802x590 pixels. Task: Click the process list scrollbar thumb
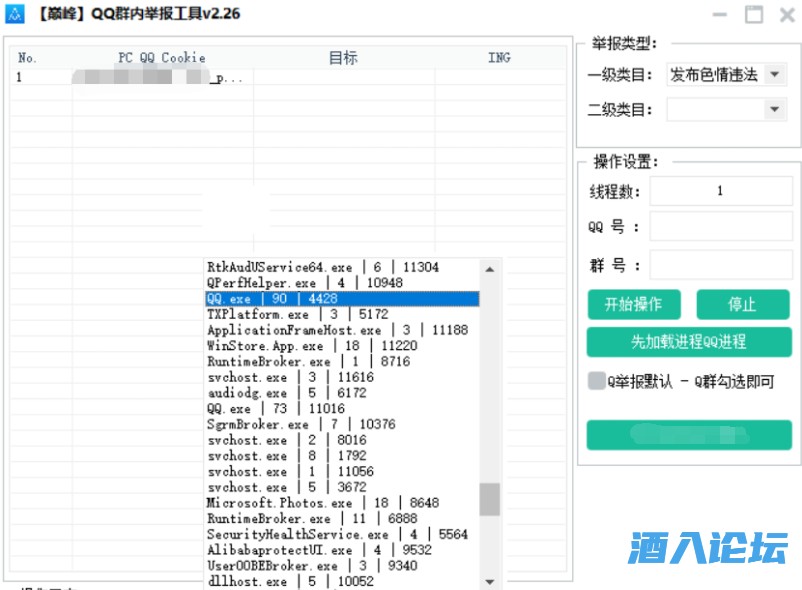click(489, 499)
